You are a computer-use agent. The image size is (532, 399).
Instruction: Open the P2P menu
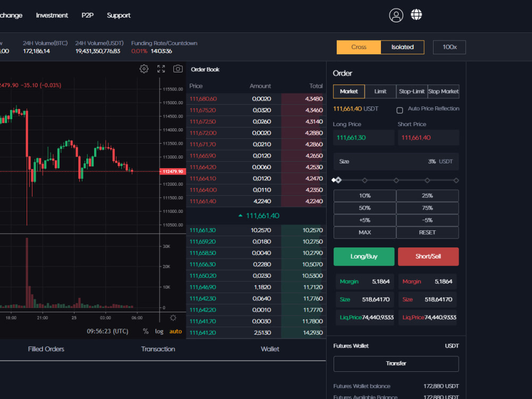pyautogui.click(x=88, y=15)
